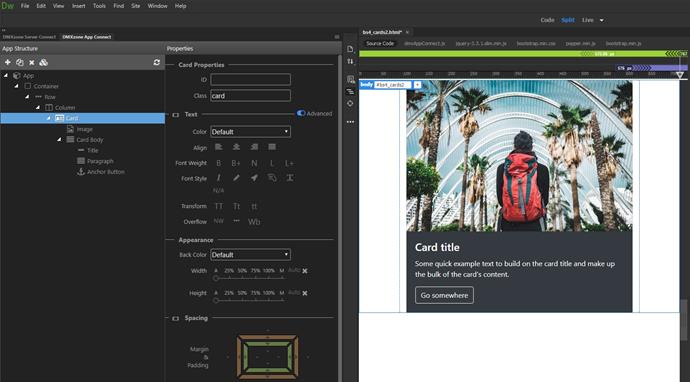690x382 pixels.
Task: Click the inspect icon in vertical toolbar
Action: (350, 79)
